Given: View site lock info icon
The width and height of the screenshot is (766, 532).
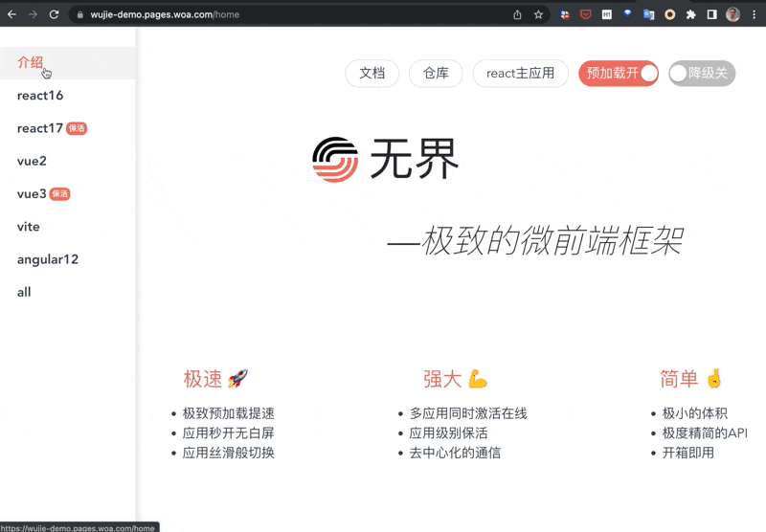Looking at the screenshot, I should (x=80, y=14).
